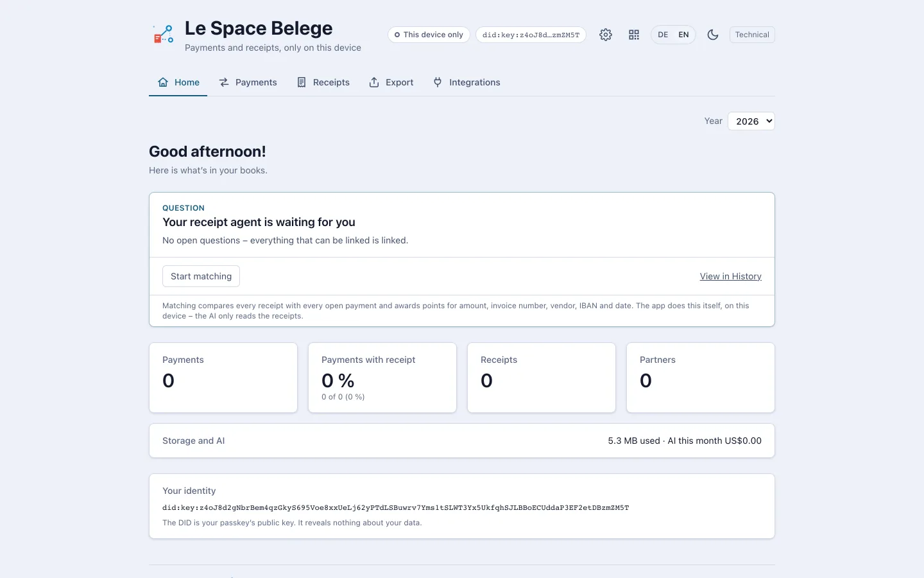
Task: Click the Le Space Belege logo icon
Action: [163, 35]
